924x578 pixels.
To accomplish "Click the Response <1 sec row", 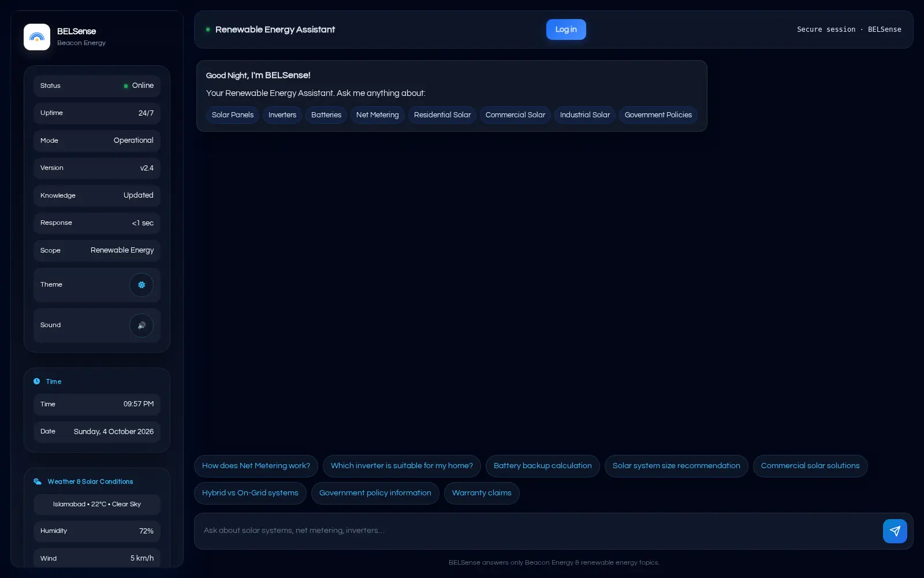I will tap(97, 223).
